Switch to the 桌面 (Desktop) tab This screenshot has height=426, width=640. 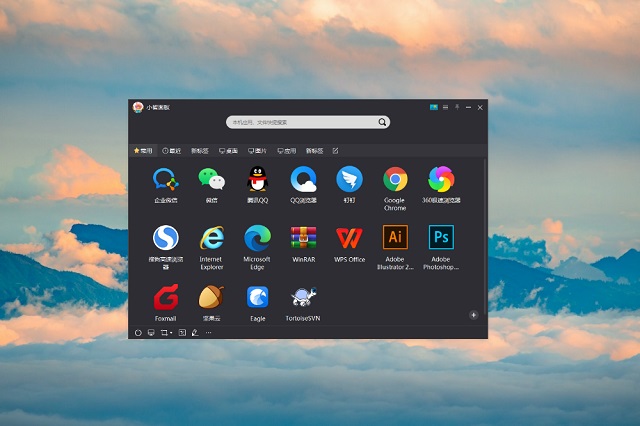pyautogui.click(x=228, y=151)
